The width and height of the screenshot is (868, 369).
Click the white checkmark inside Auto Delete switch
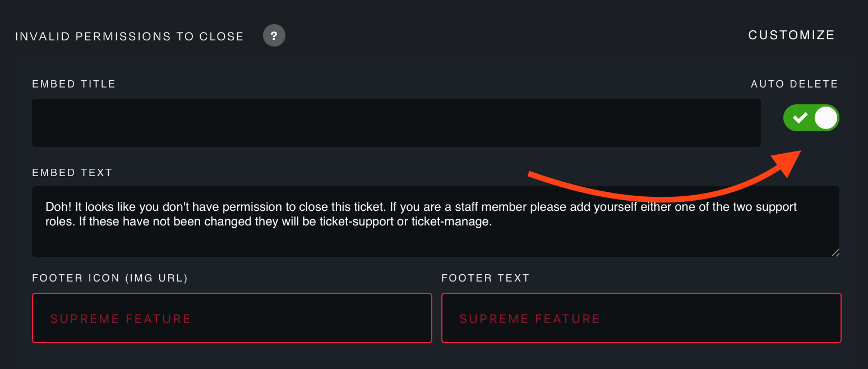pos(800,118)
